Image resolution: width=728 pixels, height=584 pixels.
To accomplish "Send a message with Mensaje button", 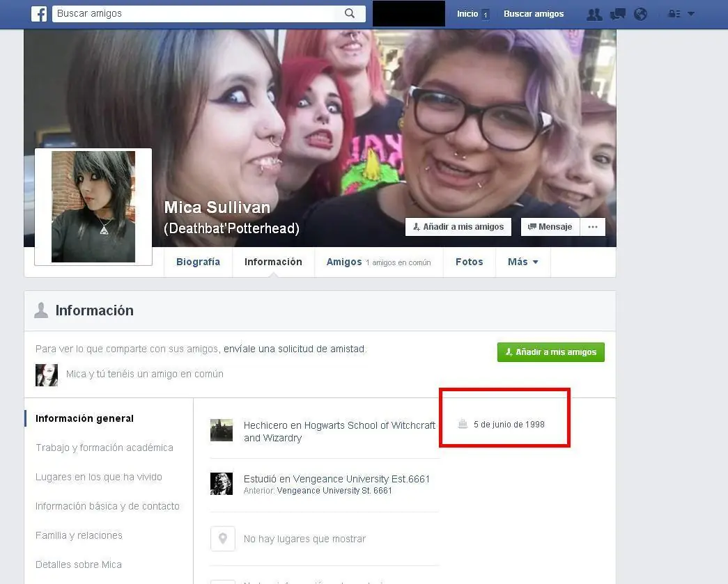I will coord(550,227).
